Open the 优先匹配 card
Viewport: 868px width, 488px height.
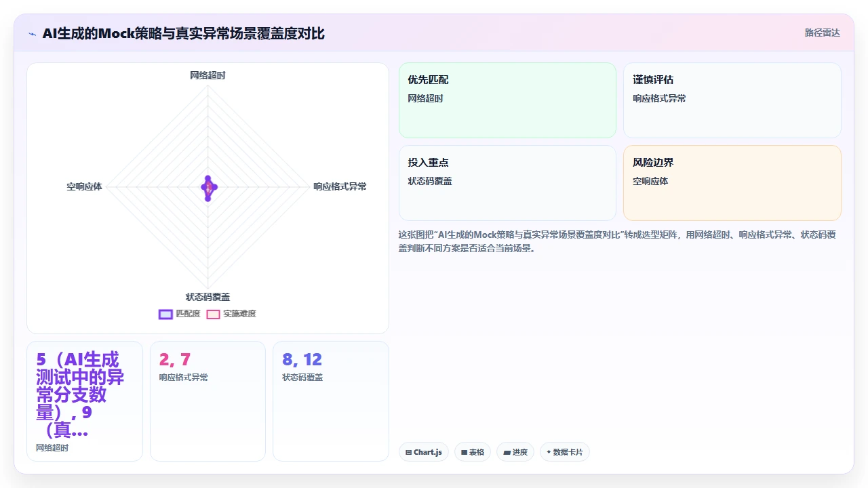(507, 100)
